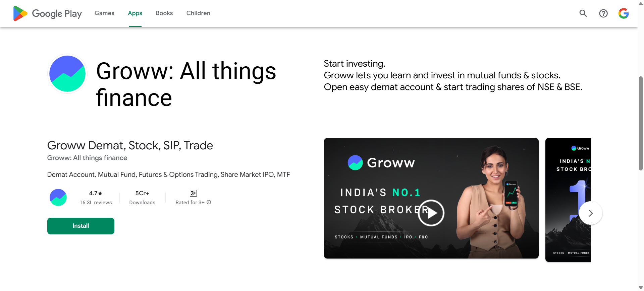Viewport: 644px width, 291px height.
Task: Open the help center icon
Action: 603,13
